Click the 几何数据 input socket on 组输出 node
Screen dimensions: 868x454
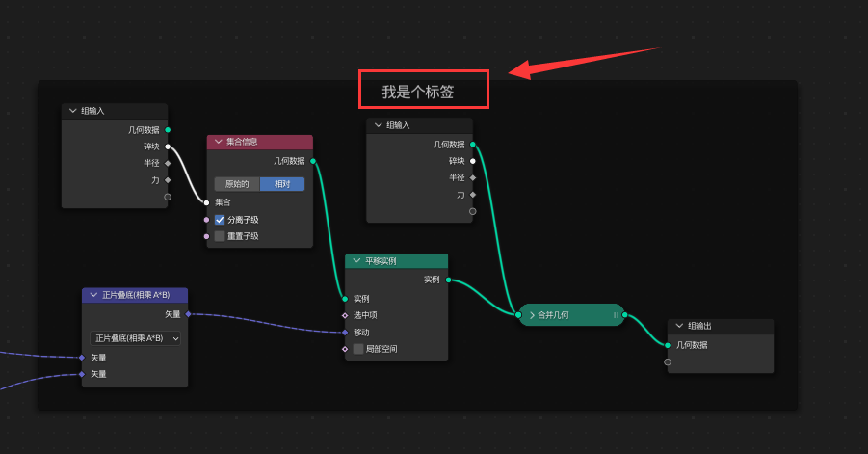tap(668, 344)
